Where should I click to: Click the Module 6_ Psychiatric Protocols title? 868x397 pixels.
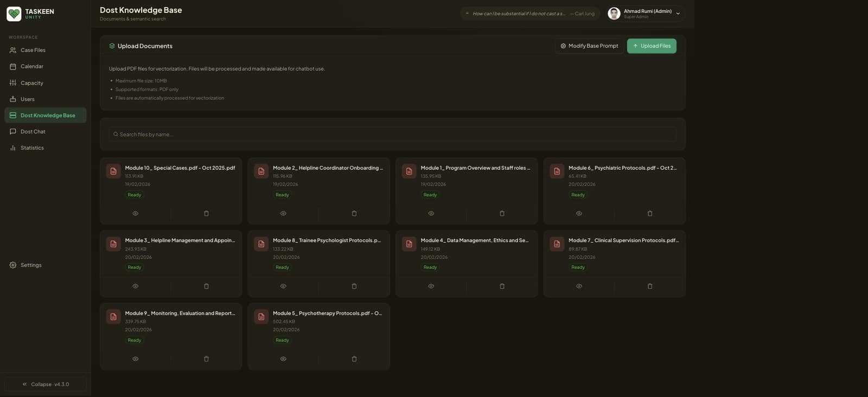(x=623, y=168)
